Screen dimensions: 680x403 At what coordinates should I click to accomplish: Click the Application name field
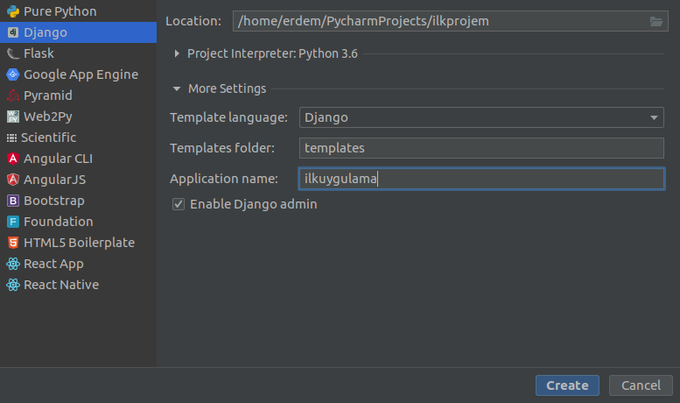coord(481,179)
